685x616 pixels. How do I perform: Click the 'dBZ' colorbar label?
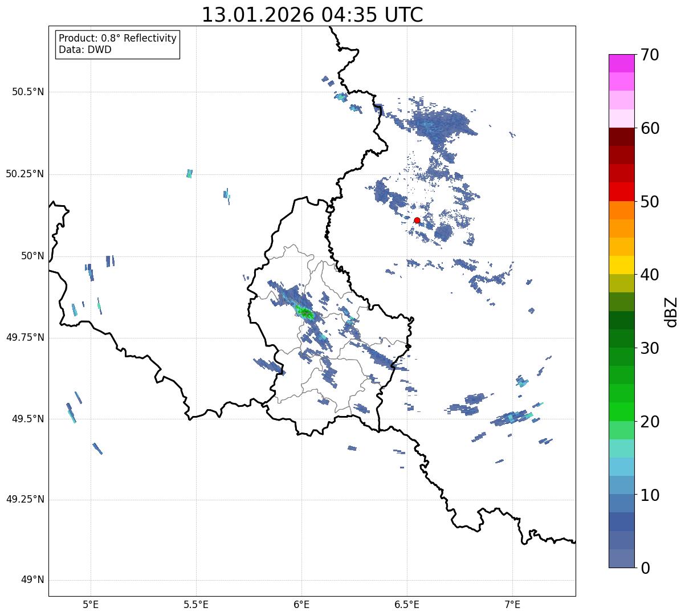click(672, 312)
